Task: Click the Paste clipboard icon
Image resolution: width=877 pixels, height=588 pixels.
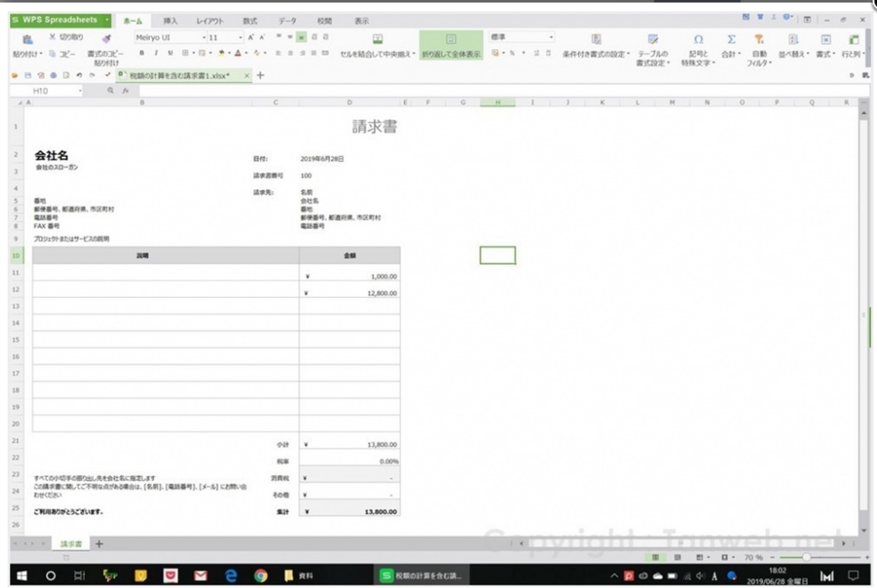Action: (x=27, y=39)
